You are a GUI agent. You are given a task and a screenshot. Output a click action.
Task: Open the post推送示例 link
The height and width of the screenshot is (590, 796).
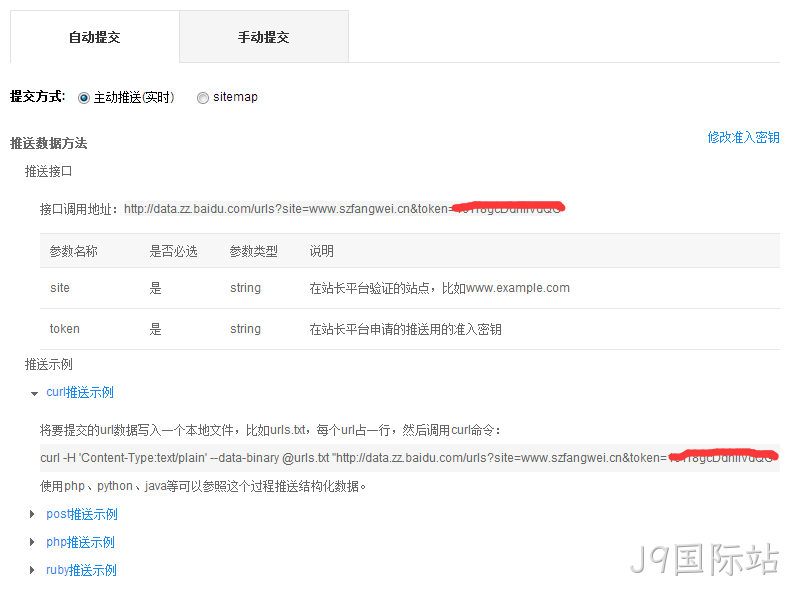(82, 514)
